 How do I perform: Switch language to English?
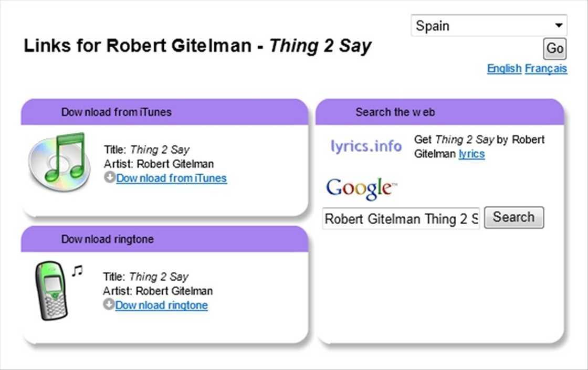click(x=504, y=69)
